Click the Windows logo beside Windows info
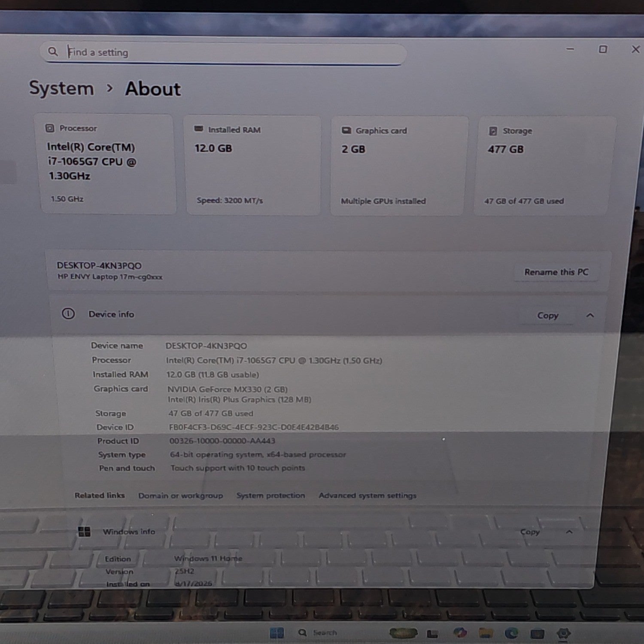This screenshot has width=644, height=644. pos(84,532)
